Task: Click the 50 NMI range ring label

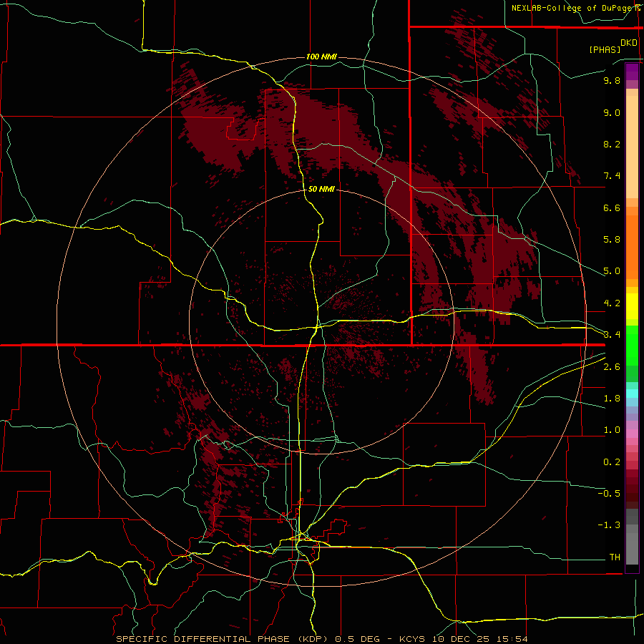Action: (x=321, y=189)
